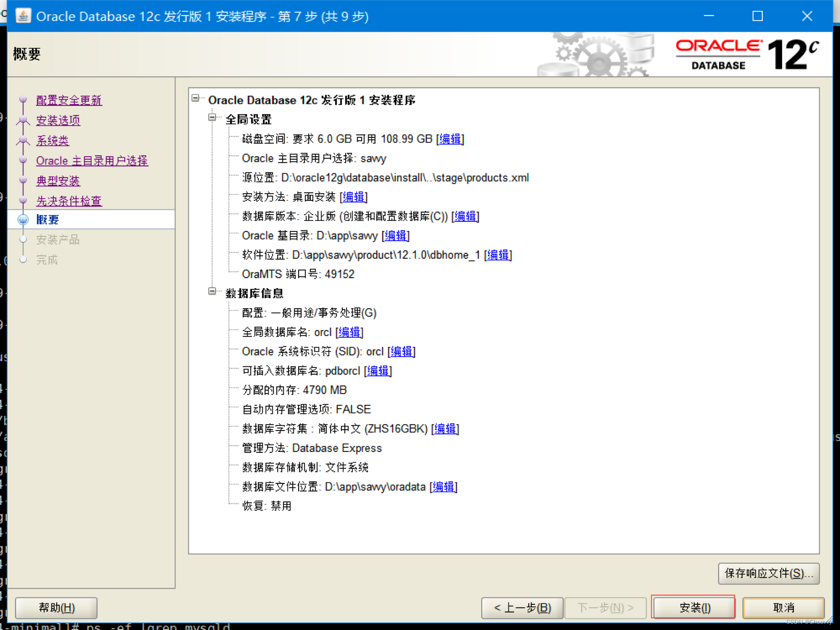
Task: Collapse the Oracle Database 12c root node
Action: tap(196, 98)
